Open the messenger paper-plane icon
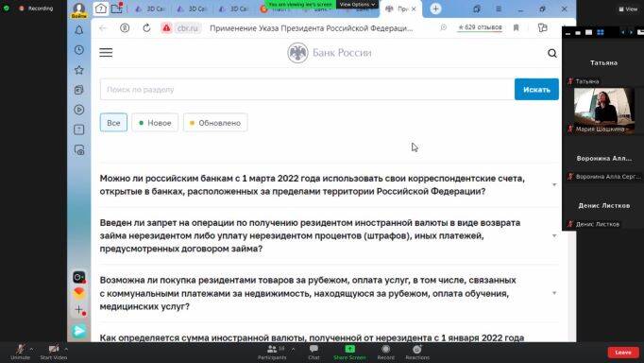The width and height of the screenshot is (644, 363). click(x=79, y=331)
